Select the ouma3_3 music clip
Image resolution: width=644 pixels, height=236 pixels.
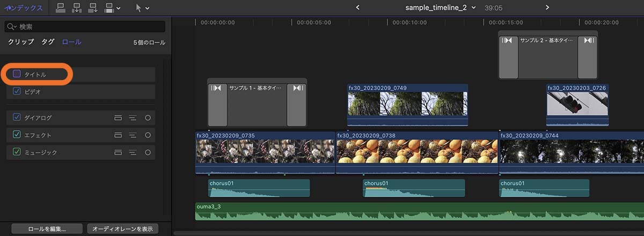[x=419, y=211]
